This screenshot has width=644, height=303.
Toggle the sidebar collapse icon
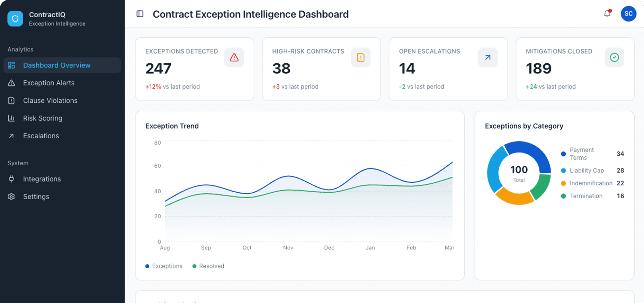tap(140, 14)
